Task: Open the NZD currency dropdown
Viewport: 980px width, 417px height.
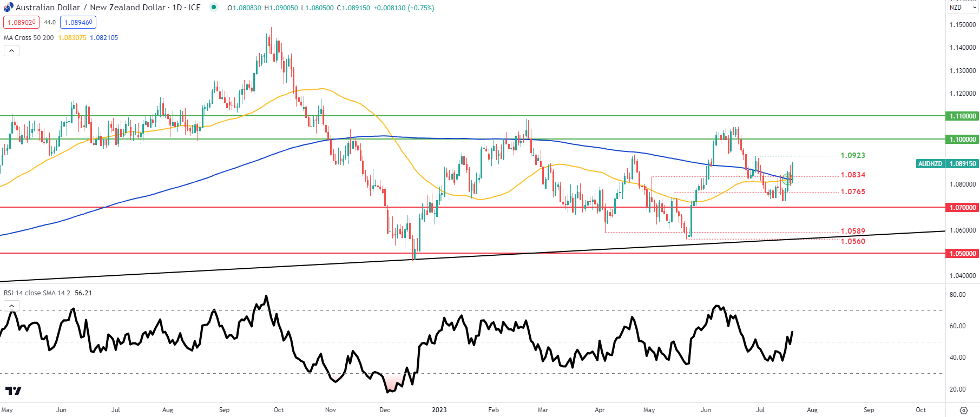Action: (x=963, y=8)
